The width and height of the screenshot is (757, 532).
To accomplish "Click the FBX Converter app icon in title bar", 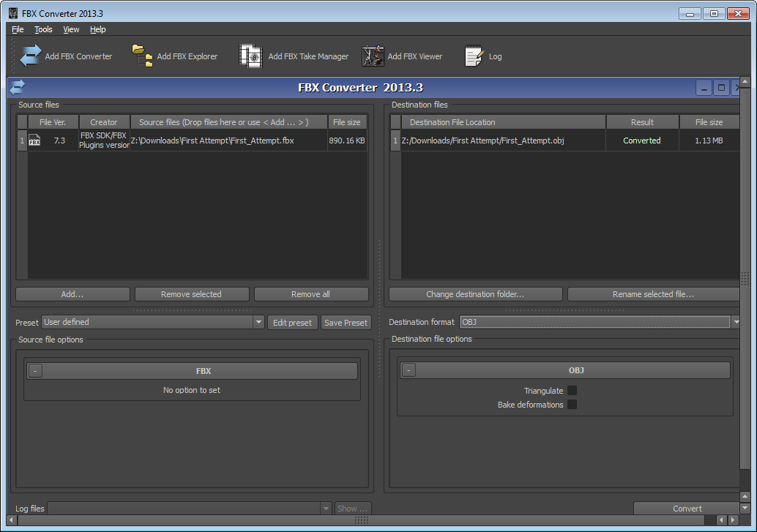I will click(12, 12).
